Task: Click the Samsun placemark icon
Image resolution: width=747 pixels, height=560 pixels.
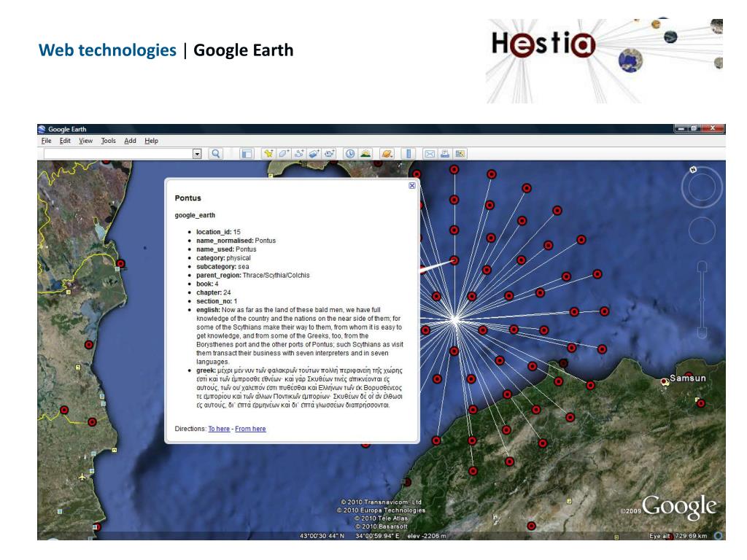Action: (665, 381)
